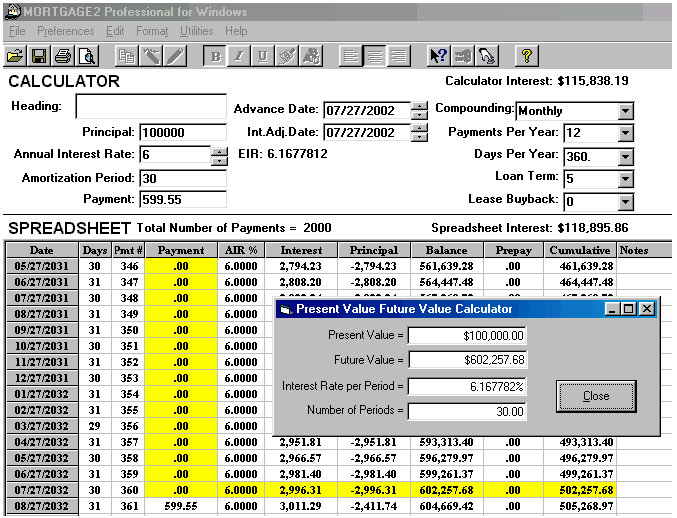
Task: Click the Copy icon in toolbar
Action: (x=126, y=56)
